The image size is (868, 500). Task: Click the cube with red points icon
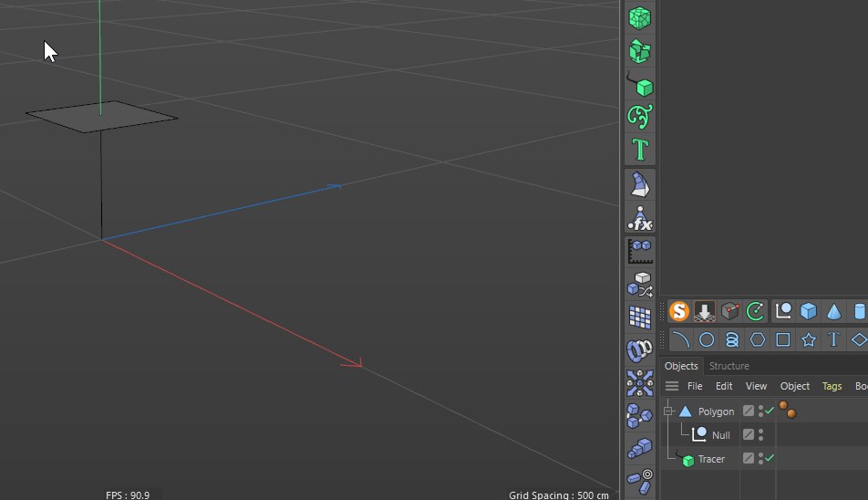click(x=730, y=311)
